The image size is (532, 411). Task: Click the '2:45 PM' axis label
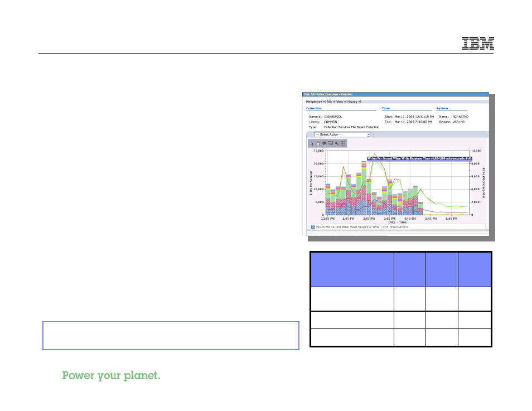click(369, 219)
